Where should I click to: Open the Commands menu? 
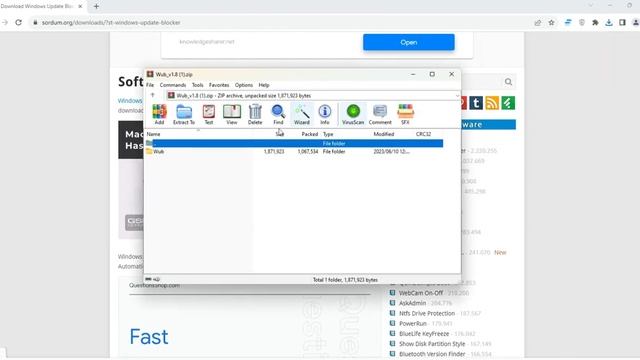173,85
